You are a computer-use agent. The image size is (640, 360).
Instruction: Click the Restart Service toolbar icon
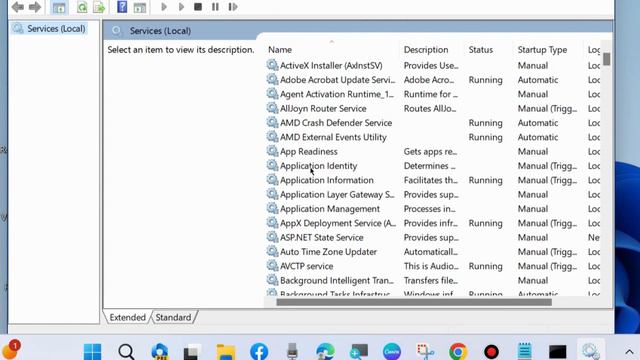tap(233, 7)
